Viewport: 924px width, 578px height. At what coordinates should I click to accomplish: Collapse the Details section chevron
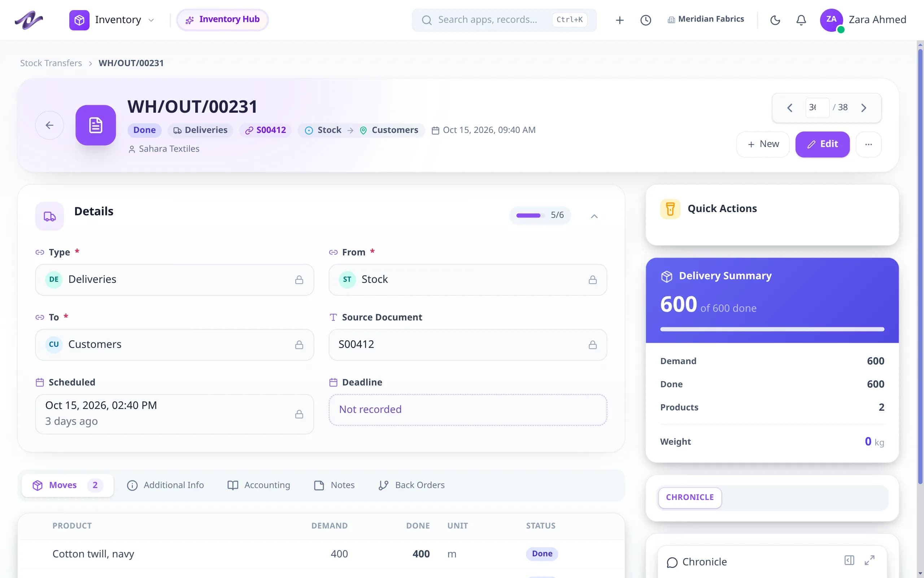pyautogui.click(x=594, y=216)
